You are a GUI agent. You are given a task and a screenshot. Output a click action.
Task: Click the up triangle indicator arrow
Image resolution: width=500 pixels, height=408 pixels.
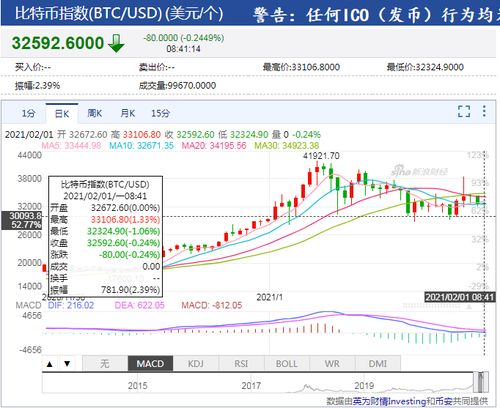click(50, 364)
